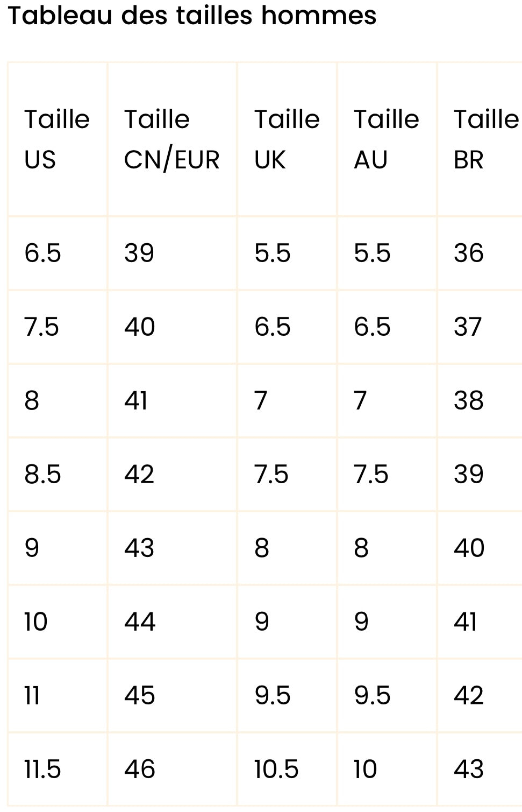This screenshot has width=522, height=812.
Task: Click the CN/EUR size 45 cell
Action: tap(172, 695)
